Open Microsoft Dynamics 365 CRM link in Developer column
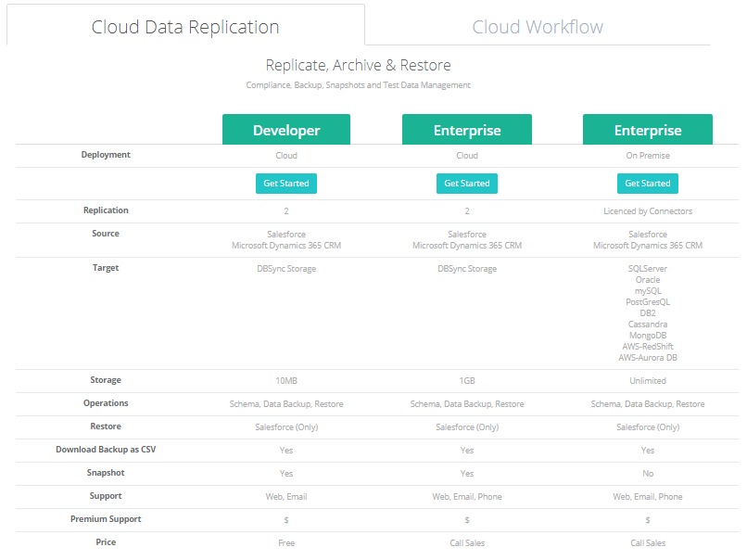Image resolution: width=747 pixels, height=560 pixels. click(x=286, y=246)
